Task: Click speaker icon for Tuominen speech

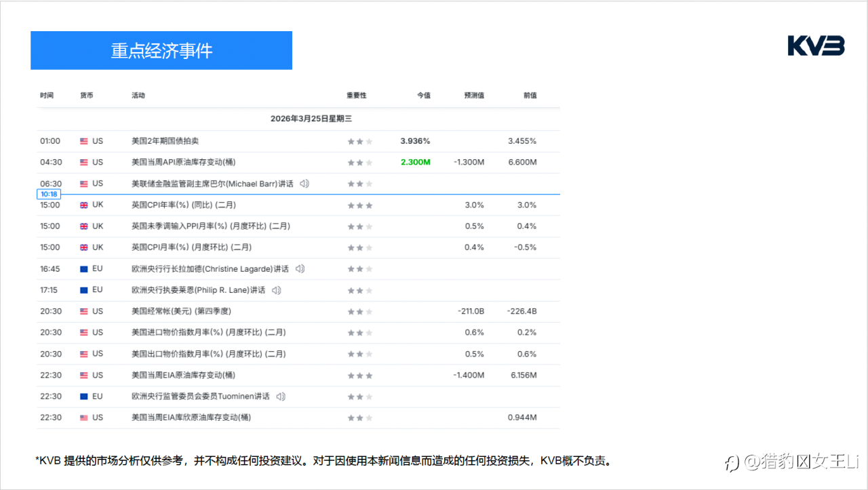Action: coord(281,396)
